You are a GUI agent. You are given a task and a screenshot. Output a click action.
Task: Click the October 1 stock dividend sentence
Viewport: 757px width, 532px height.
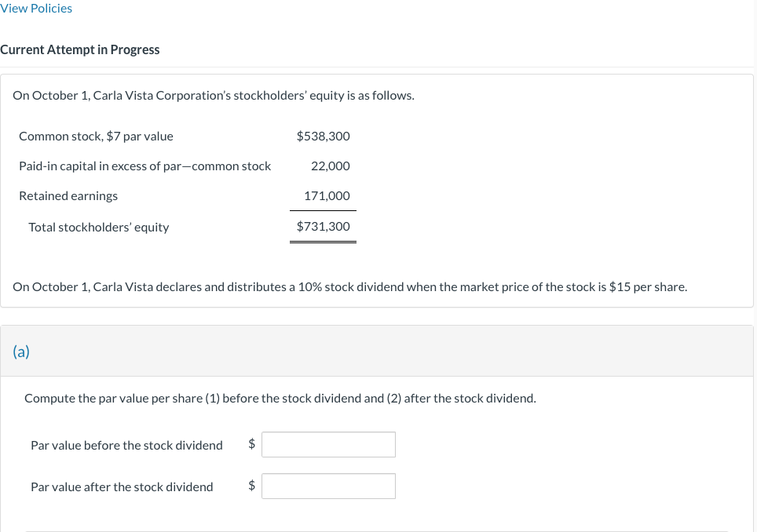click(349, 286)
